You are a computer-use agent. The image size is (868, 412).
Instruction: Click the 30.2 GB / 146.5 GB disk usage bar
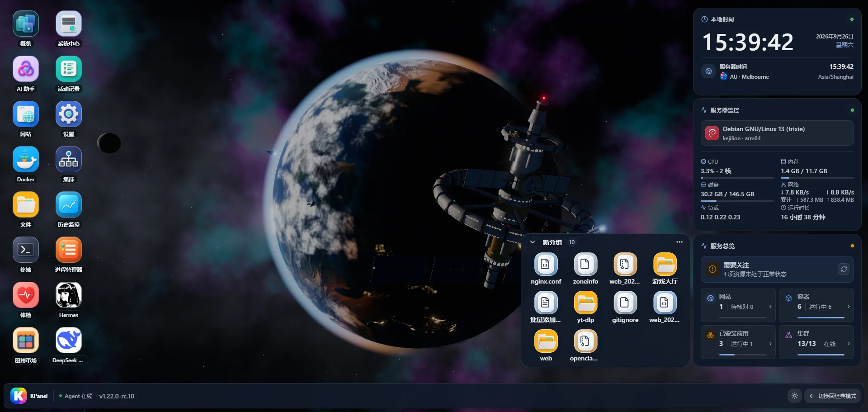click(737, 201)
